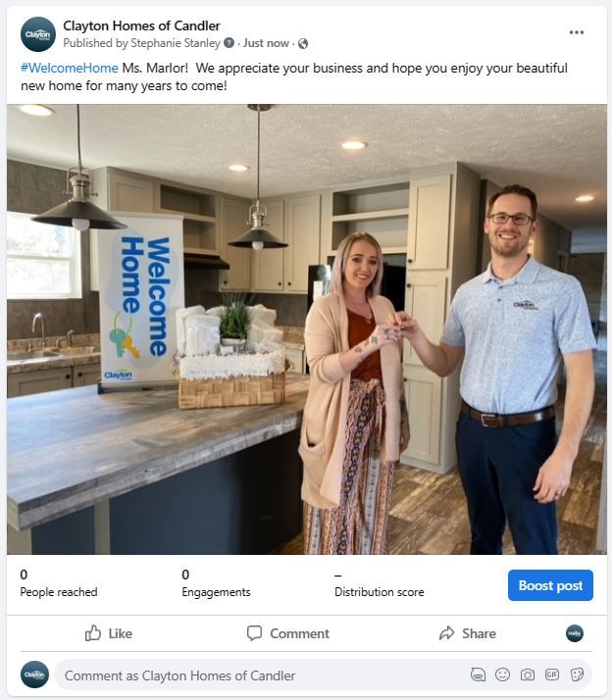Click the Boost post button
Image resolution: width=612 pixels, height=700 pixels.
tap(550, 585)
